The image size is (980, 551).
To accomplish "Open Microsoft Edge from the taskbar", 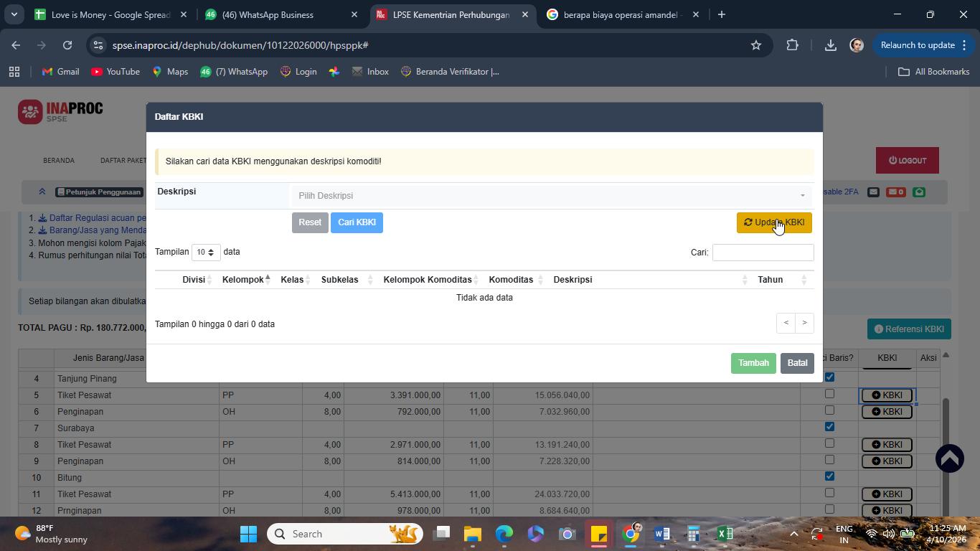I will click(504, 534).
